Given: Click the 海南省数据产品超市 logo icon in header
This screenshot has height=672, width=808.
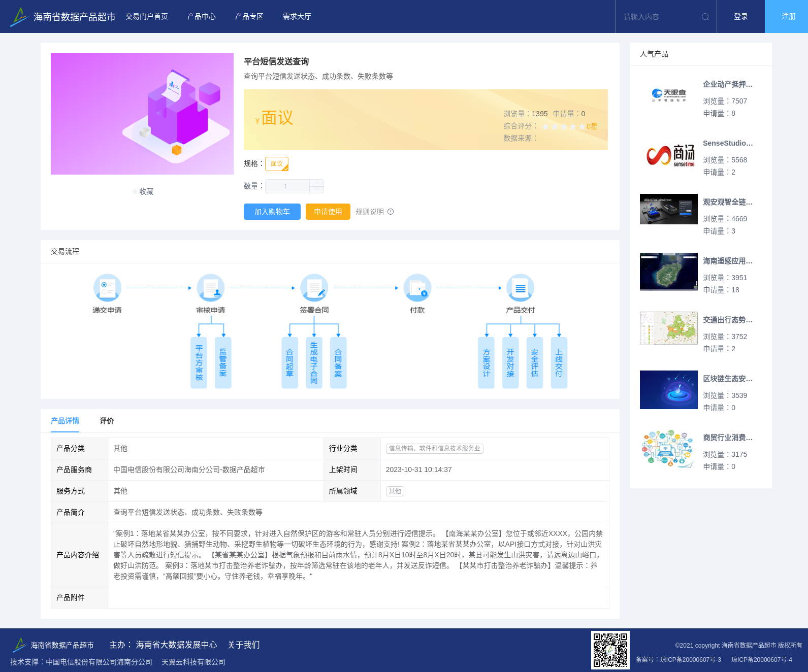Looking at the screenshot, I should coord(19,17).
